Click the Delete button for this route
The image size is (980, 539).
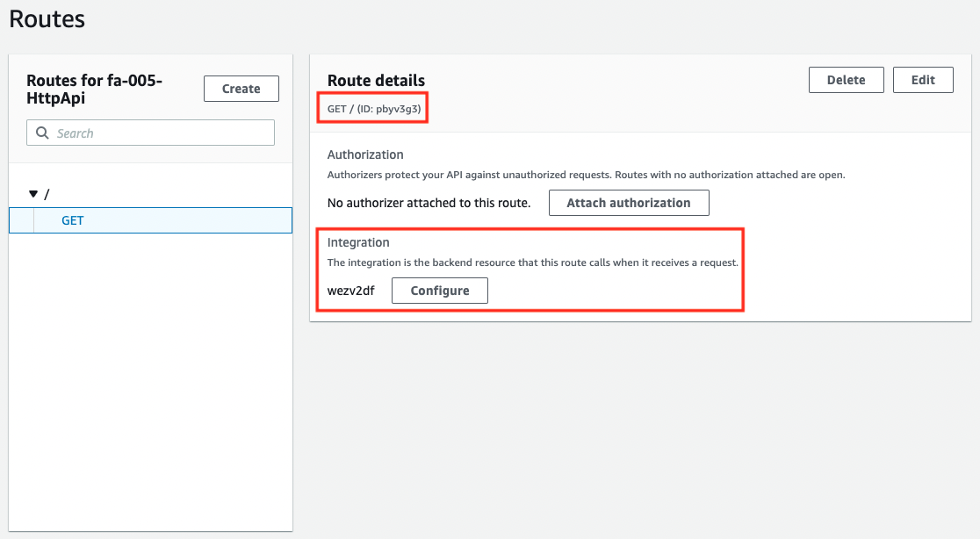tap(846, 79)
